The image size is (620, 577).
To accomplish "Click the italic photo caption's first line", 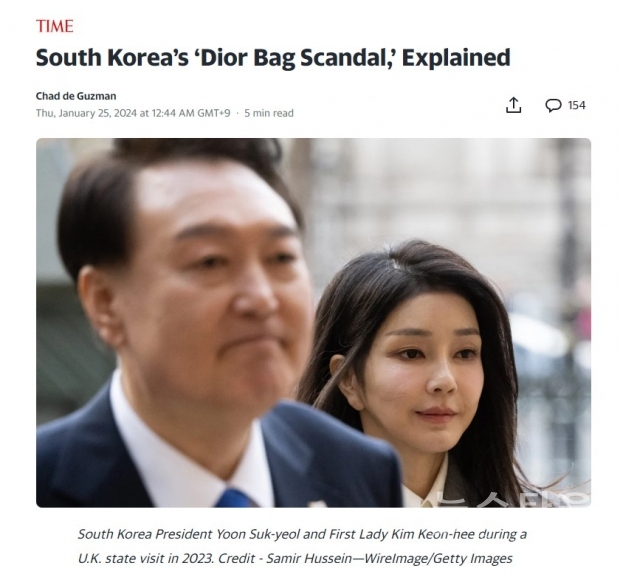I will click(x=302, y=534).
